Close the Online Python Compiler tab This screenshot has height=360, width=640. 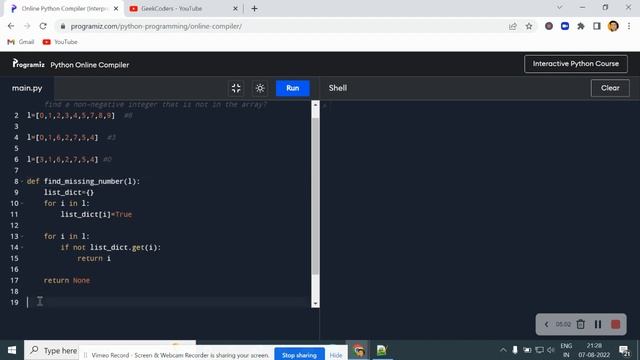coord(116,9)
